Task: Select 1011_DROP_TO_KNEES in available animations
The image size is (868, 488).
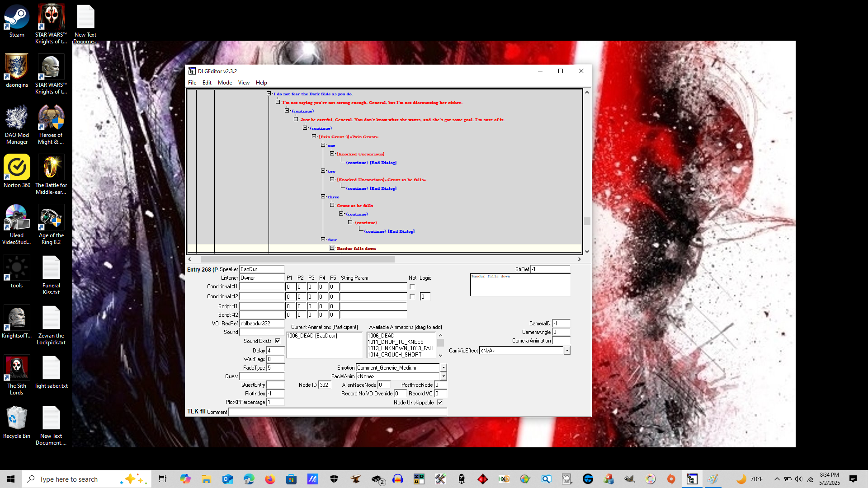Action: [396, 342]
